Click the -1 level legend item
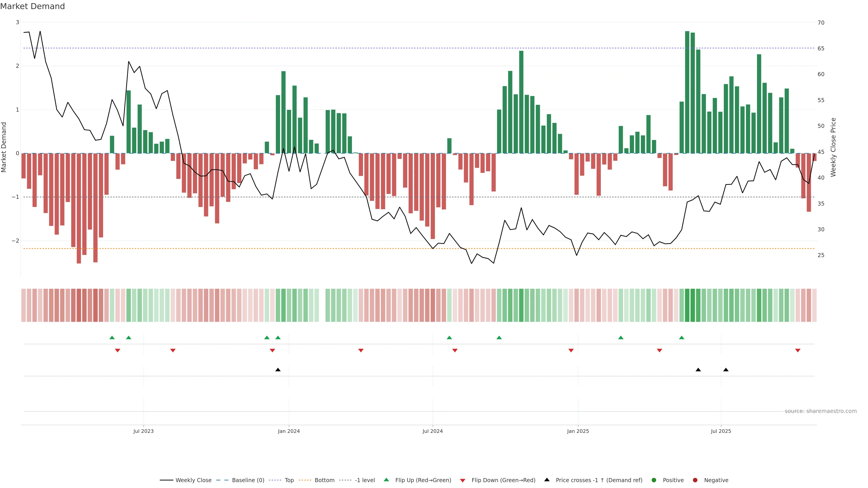Image resolution: width=868 pixels, height=488 pixels. [365, 480]
